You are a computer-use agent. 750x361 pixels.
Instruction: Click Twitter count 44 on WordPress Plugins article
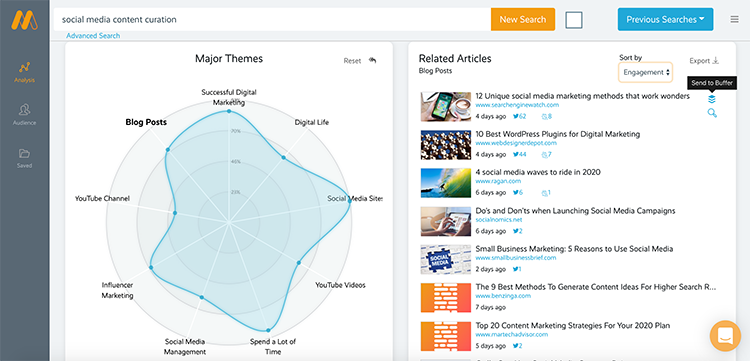point(519,154)
